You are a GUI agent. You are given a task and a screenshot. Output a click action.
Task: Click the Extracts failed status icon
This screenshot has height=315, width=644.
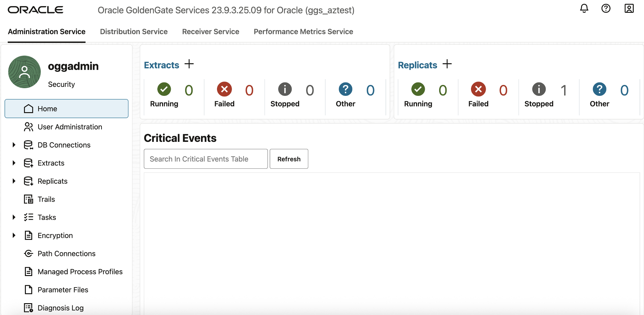tap(224, 89)
